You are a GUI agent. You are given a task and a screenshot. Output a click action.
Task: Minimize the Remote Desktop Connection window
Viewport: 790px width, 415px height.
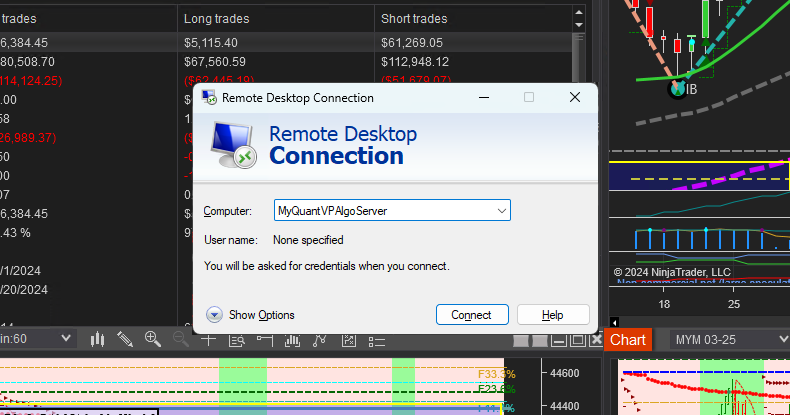click(484, 97)
